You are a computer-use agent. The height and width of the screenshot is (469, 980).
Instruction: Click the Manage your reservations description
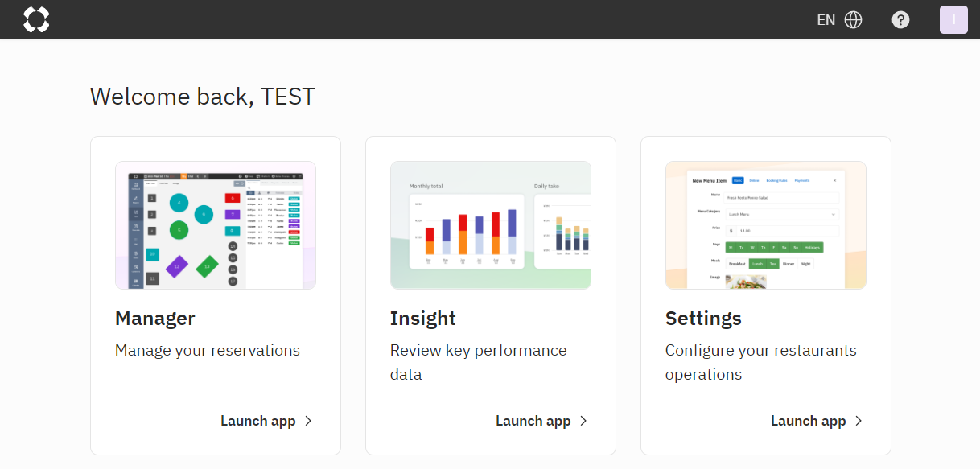click(x=208, y=350)
